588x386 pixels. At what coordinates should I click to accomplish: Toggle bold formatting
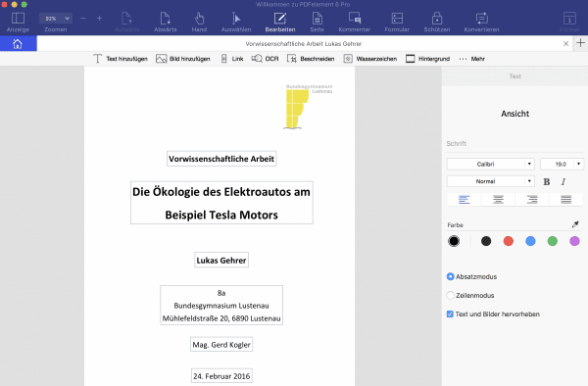click(x=547, y=182)
